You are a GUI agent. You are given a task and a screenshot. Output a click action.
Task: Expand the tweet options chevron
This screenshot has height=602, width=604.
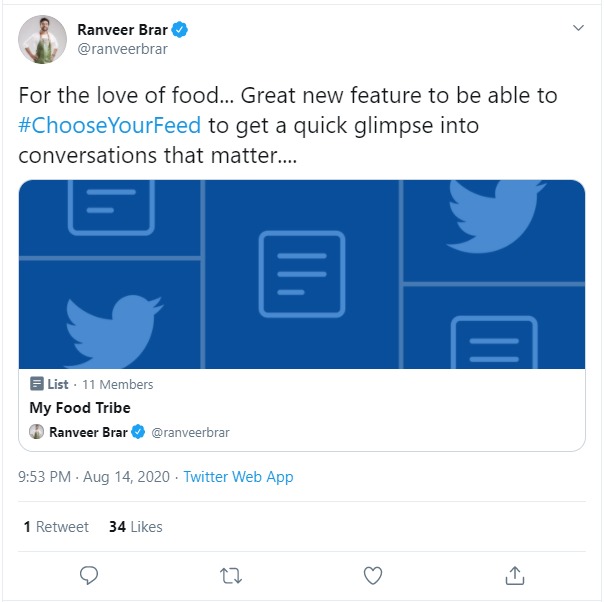[x=577, y=28]
